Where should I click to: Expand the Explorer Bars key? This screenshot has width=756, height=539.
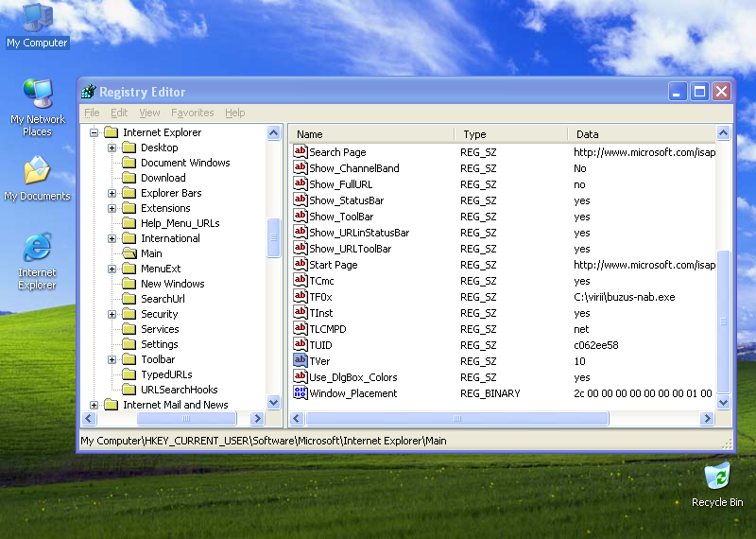112,193
